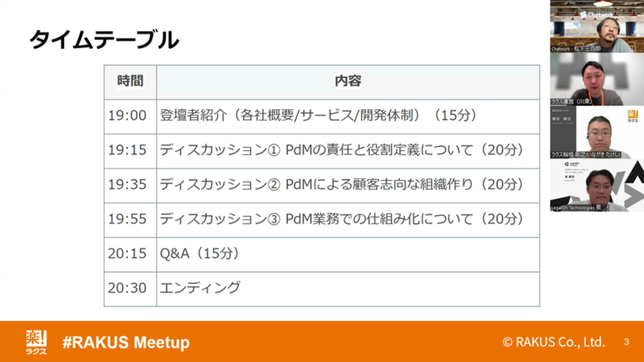Click the slide page number 3
The height and width of the screenshot is (362, 644).
click(x=626, y=342)
